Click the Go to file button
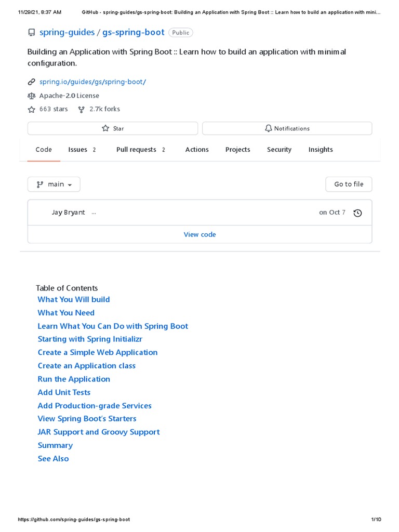399x532 pixels. click(x=349, y=184)
